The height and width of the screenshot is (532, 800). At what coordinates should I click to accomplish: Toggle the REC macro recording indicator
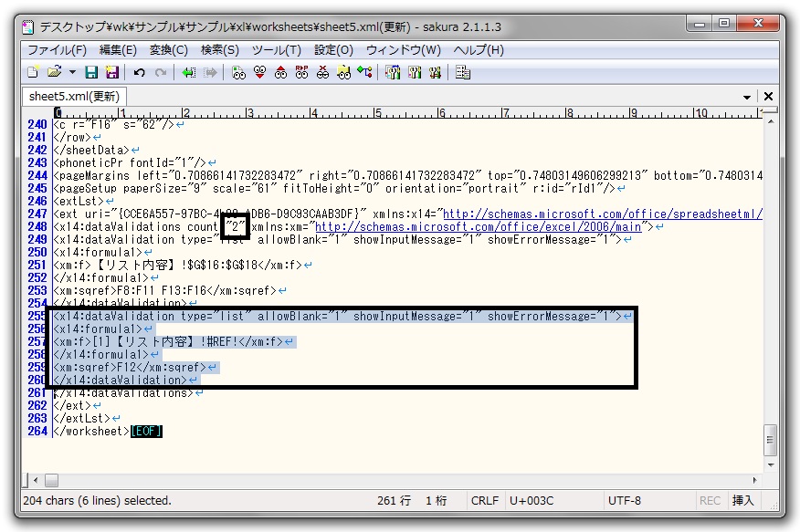710,500
